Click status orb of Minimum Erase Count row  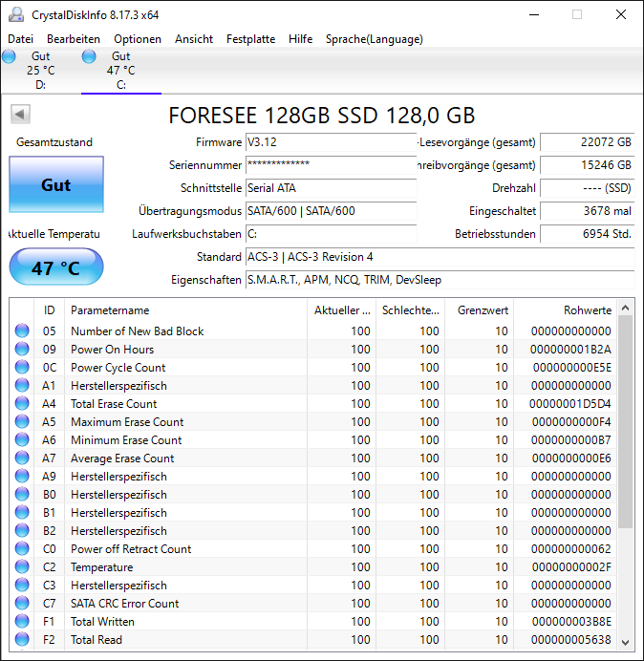click(22, 439)
